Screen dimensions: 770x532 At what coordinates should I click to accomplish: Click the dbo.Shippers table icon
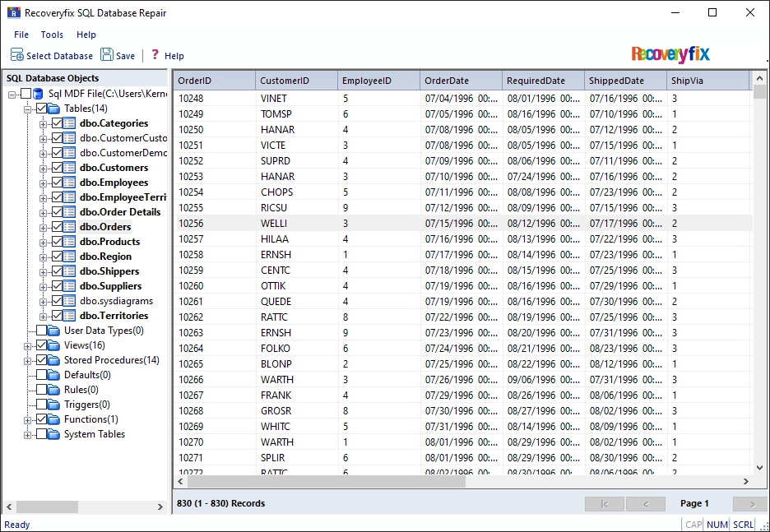tap(69, 271)
